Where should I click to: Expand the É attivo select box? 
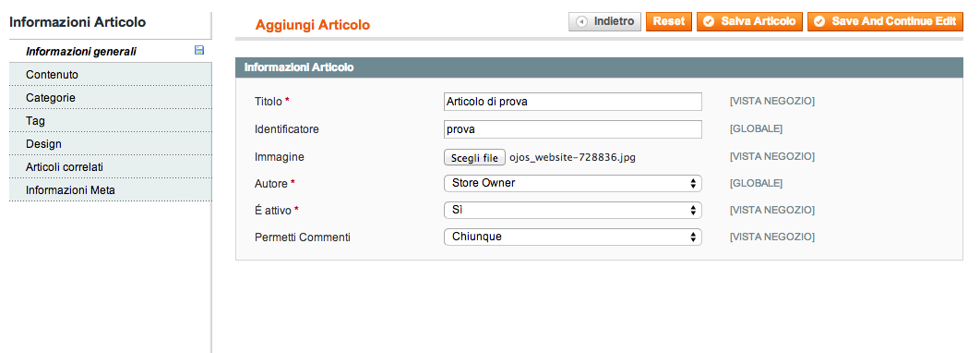[572, 211]
